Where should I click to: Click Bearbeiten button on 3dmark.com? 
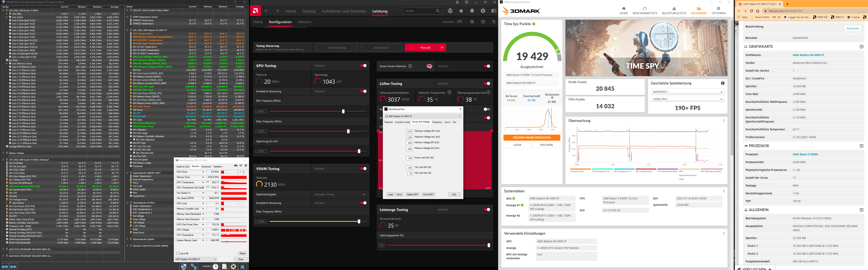[x=852, y=28]
